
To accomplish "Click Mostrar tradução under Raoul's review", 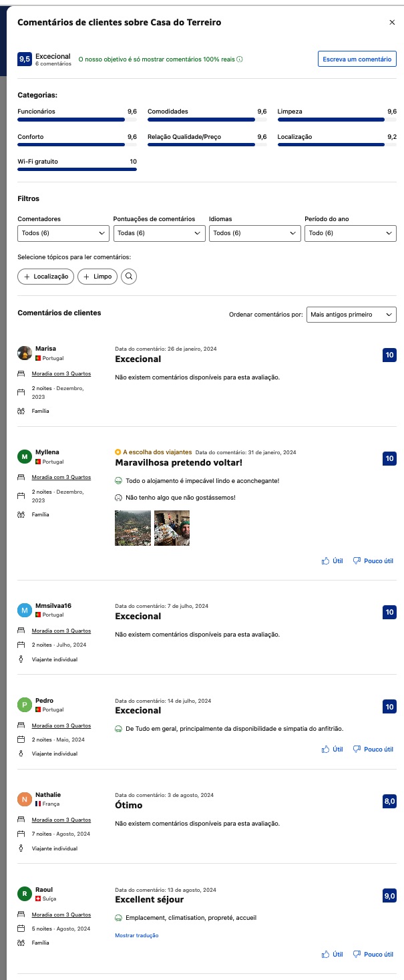I will coord(137,935).
